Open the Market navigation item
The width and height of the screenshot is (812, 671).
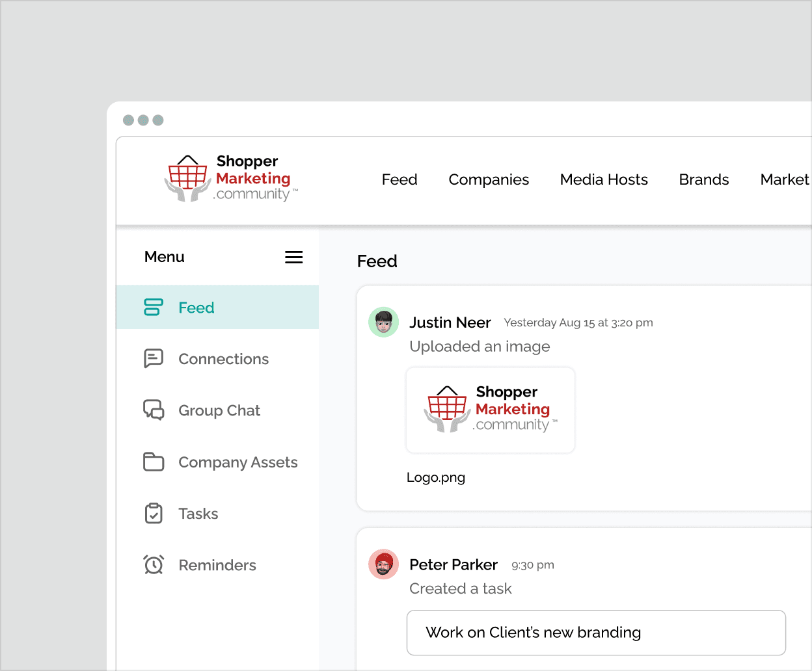[x=785, y=179]
